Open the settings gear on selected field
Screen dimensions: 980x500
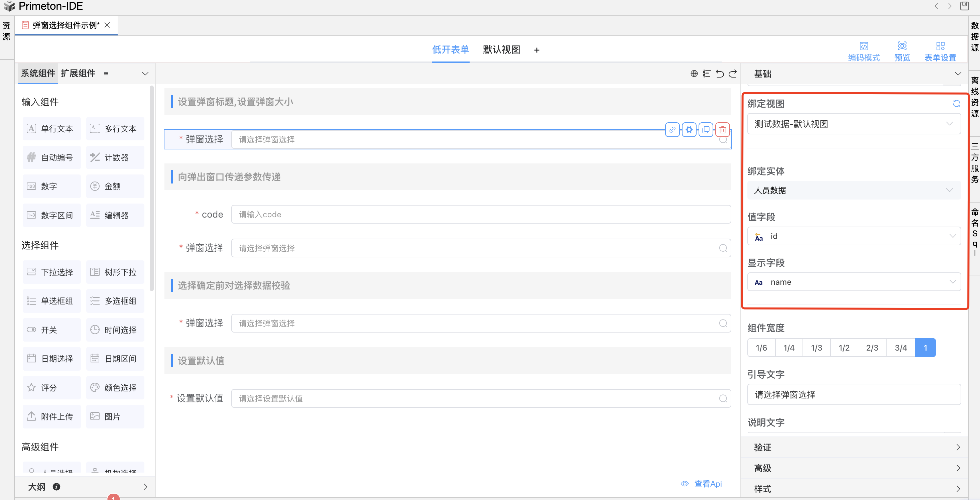pos(689,130)
